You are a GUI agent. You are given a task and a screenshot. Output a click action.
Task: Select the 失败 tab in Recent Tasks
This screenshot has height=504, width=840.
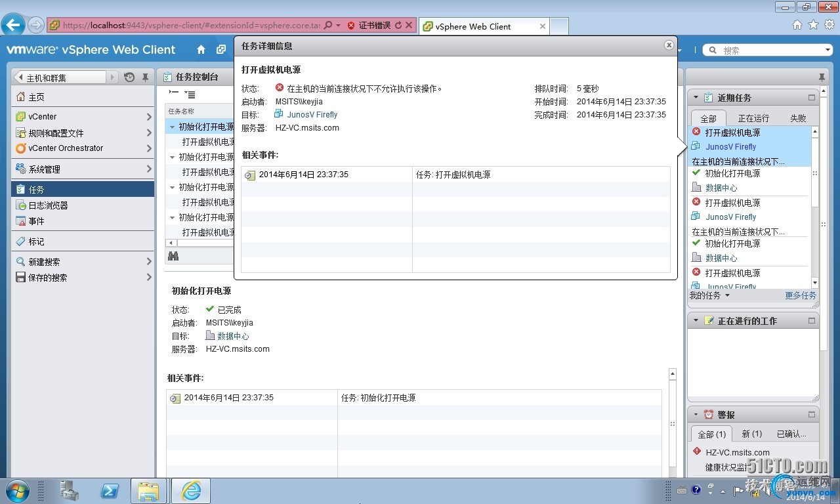pyautogui.click(x=798, y=119)
